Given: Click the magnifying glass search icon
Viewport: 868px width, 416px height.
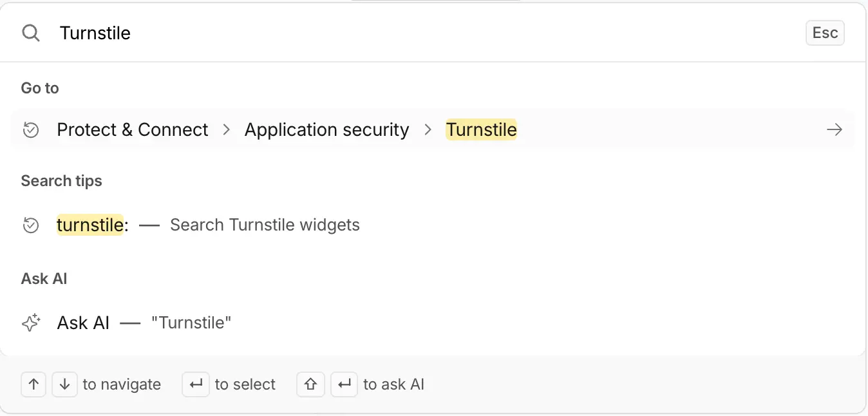Looking at the screenshot, I should tap(30, 33).
